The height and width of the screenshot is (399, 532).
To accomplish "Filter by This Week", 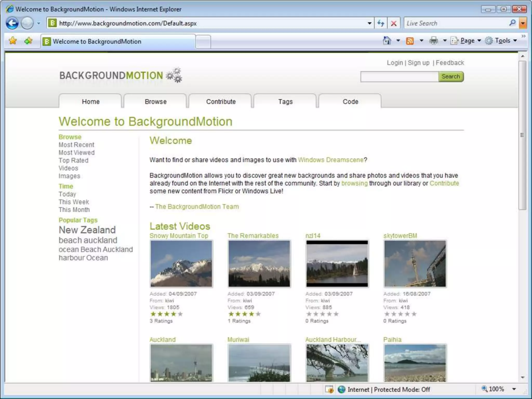I will click(x=74, y=202).
